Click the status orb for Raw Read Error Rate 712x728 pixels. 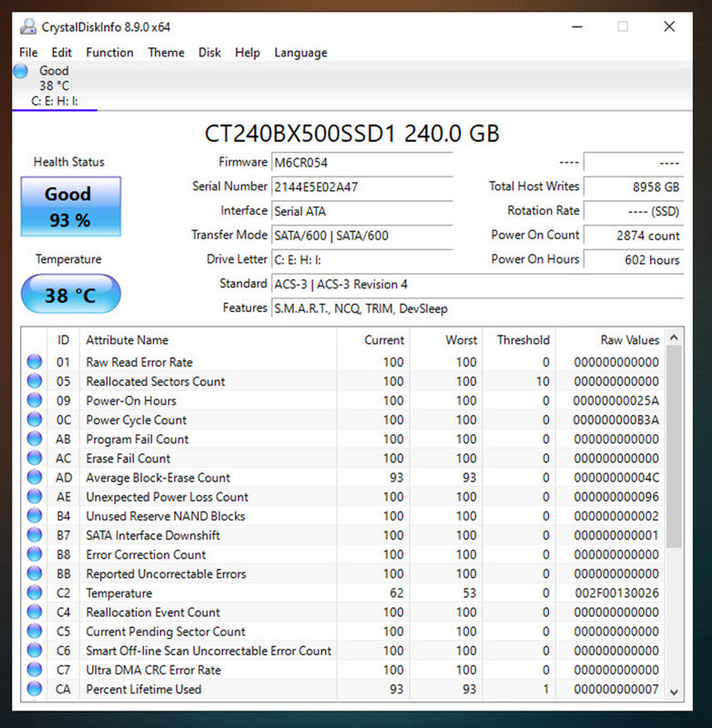tap(35, 361)
